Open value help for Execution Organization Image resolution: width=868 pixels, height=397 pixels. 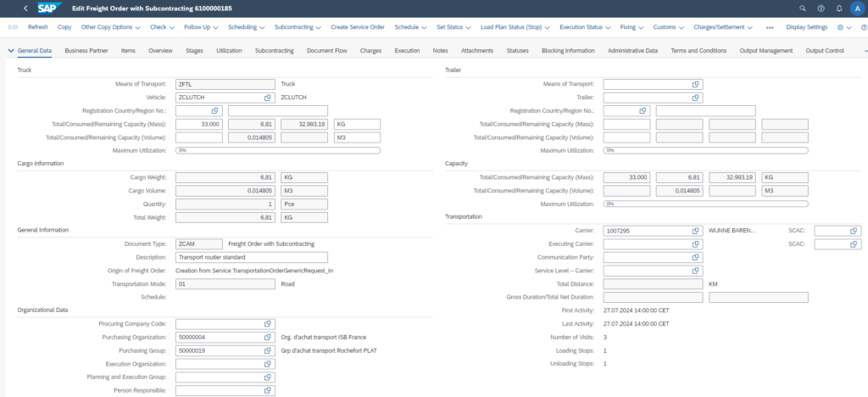pyautogui.click(x=268, y=364)
